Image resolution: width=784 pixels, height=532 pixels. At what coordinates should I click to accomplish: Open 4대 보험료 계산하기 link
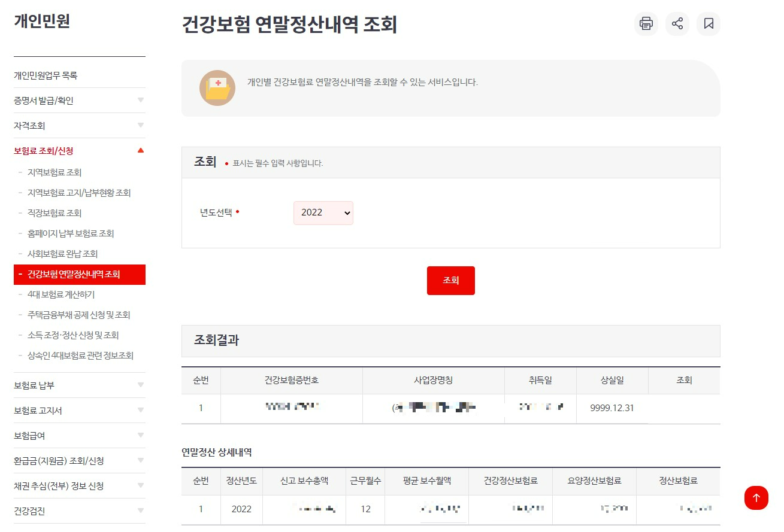tap(61, 294)
